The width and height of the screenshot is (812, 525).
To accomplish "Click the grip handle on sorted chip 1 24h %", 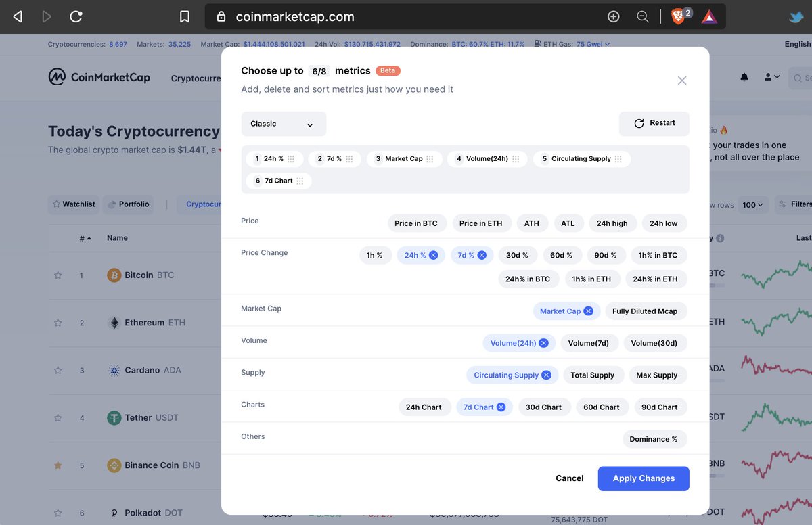I will [x=291, y=159].
